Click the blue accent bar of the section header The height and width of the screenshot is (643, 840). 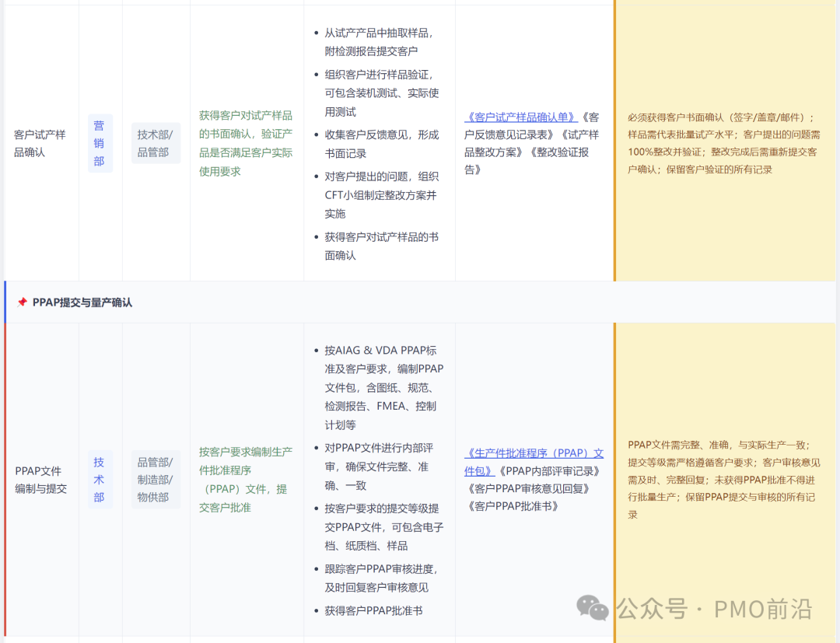click(3, 302)
